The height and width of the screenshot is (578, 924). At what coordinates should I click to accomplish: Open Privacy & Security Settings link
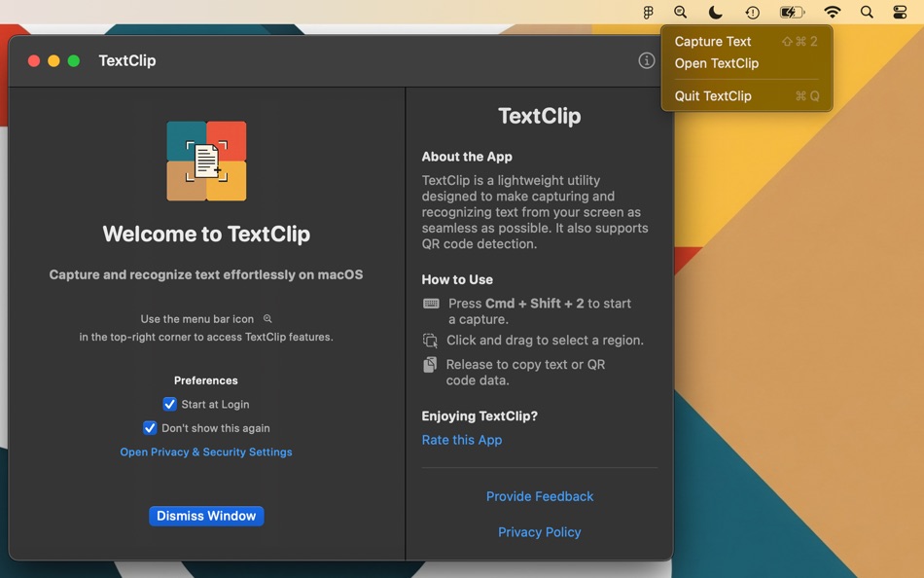[206, 452]
